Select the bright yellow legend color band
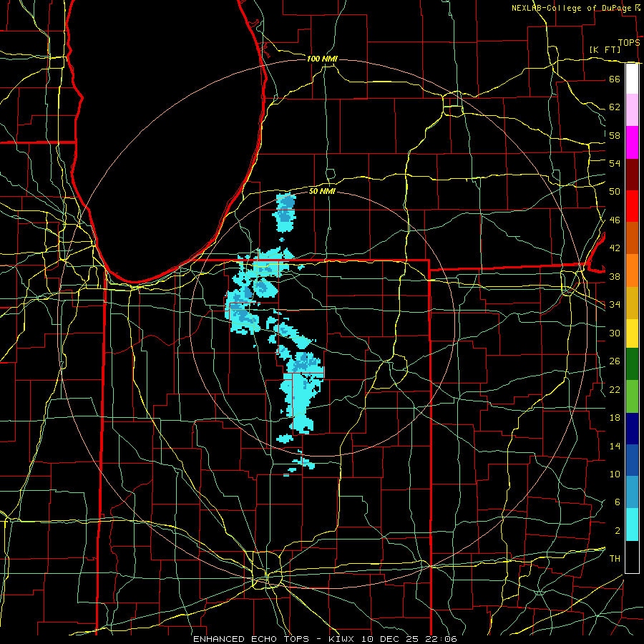Image resolution: width=644 pixels, height=644 pixels. (632, 333)
